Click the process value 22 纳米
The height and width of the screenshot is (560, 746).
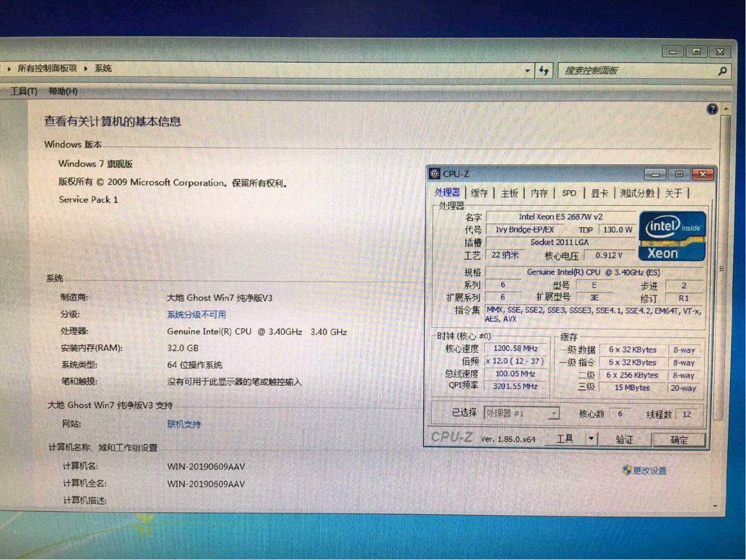tap(505, 255)
